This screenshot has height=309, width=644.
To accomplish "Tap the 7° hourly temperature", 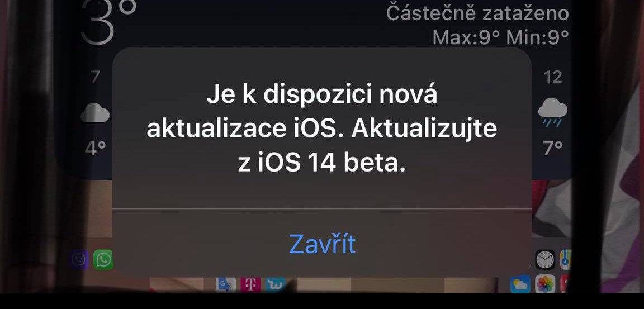I will coord(553,148).
